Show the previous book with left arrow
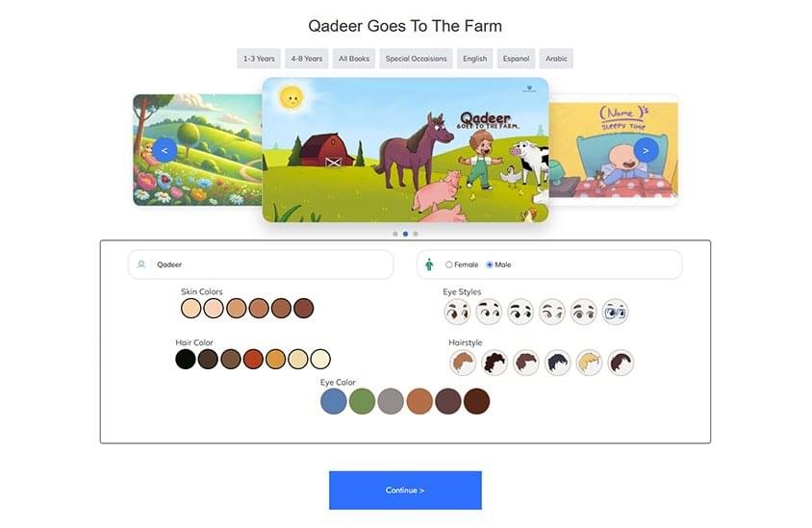Screen dimensions: 812x528 (x=165, y=151)
